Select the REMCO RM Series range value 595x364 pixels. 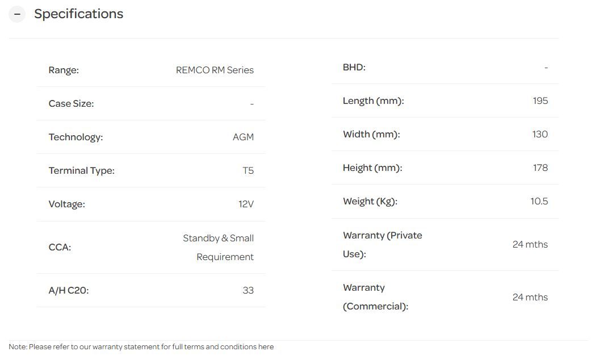[x=215, y=70]
